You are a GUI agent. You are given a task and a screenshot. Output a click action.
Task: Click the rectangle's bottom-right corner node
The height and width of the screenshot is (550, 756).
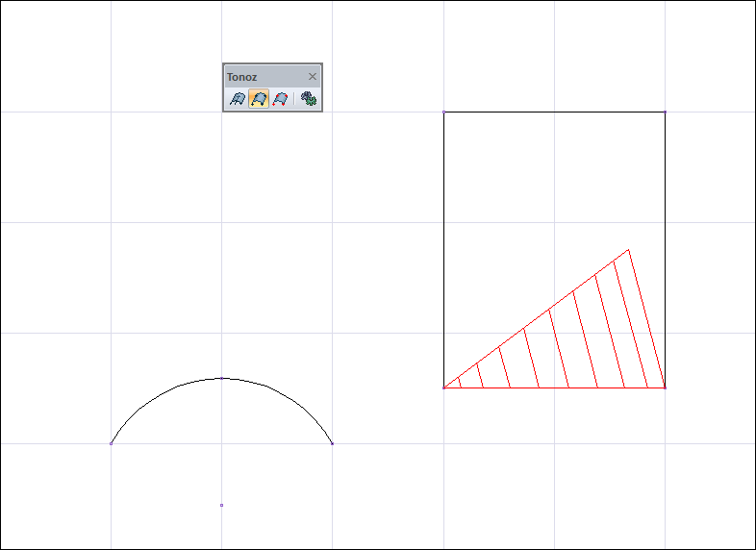(x=665, y=387)
